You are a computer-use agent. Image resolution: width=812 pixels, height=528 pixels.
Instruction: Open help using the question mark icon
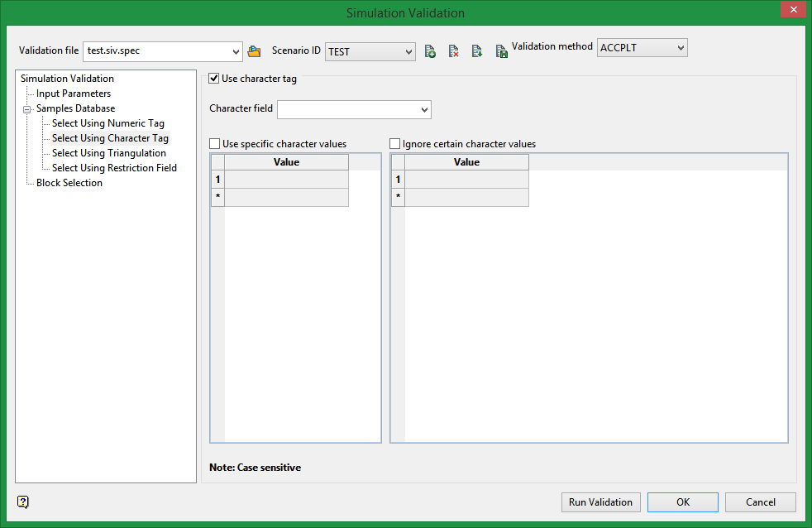click(x=22, y=502)
